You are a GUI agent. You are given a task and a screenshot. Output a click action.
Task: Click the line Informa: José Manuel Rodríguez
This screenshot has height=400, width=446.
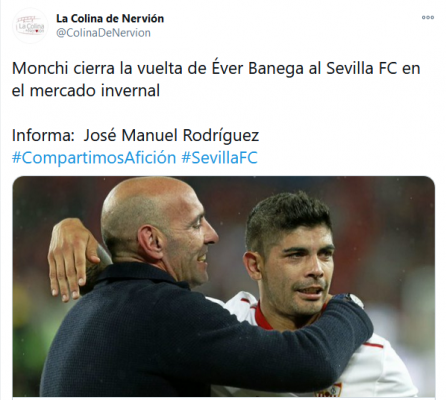click(x=135, y=135)
